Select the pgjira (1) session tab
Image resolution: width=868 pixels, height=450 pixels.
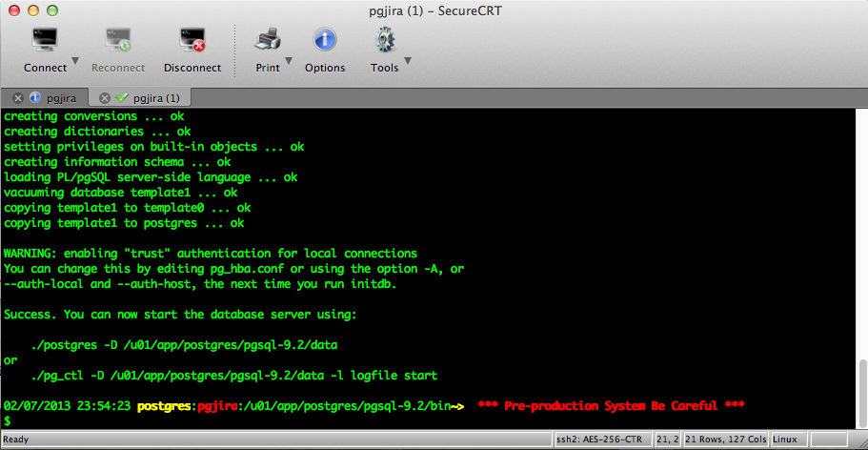[x=156, y=97]
